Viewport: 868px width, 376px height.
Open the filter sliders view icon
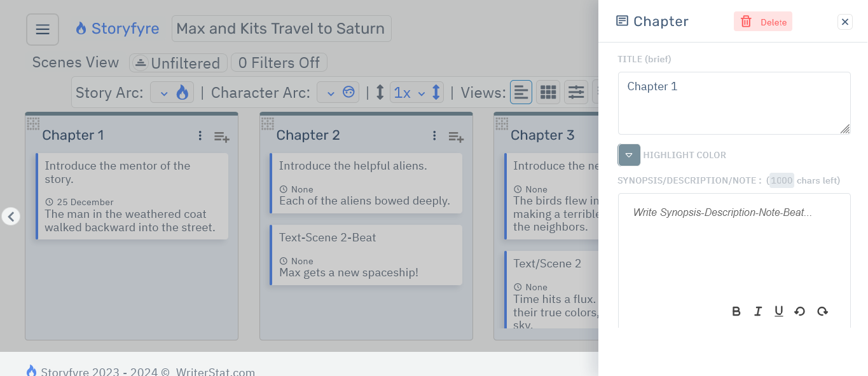click(575, 92)
